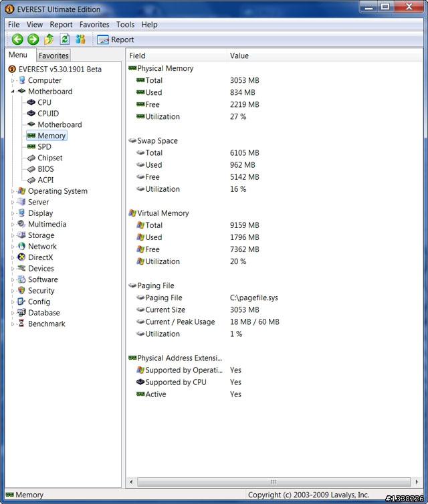Click the Display monitor icon
The height and width of the screenshot is (504, 428).
[x=21, y=213]
